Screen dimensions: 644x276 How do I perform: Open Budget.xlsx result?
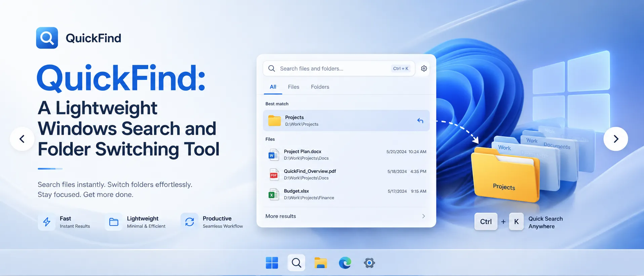(x=346, y=194)
